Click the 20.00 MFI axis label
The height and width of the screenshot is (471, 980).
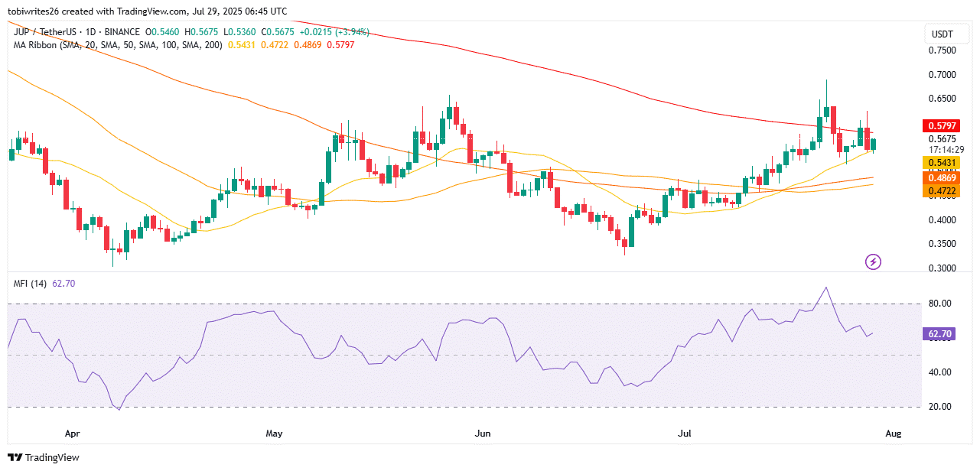(x=940, y=407)
